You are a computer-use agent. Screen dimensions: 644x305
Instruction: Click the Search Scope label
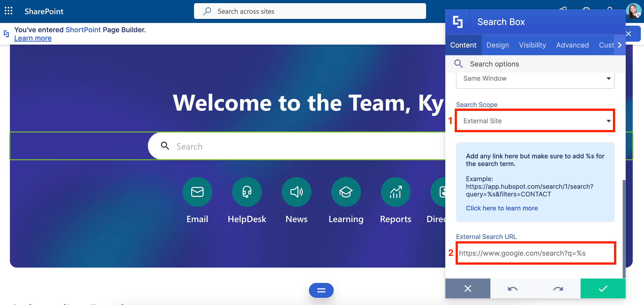coord(477,105)
